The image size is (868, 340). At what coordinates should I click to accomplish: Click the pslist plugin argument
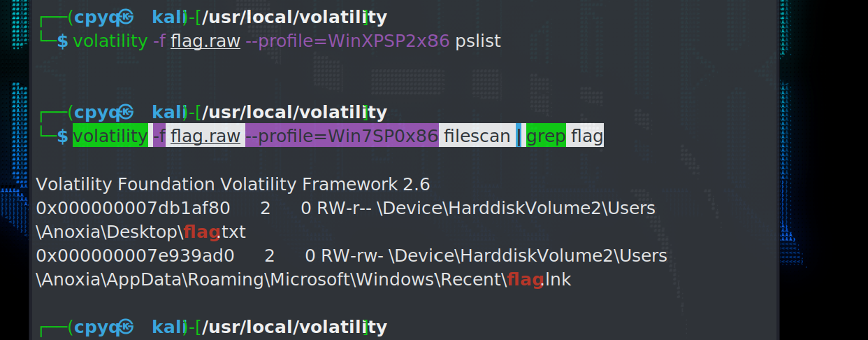coord(478,41)
